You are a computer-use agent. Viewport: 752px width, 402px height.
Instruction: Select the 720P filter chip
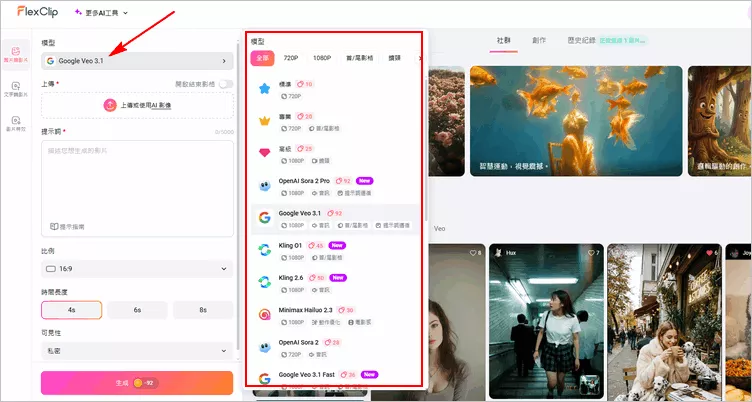tap(291, 58)
